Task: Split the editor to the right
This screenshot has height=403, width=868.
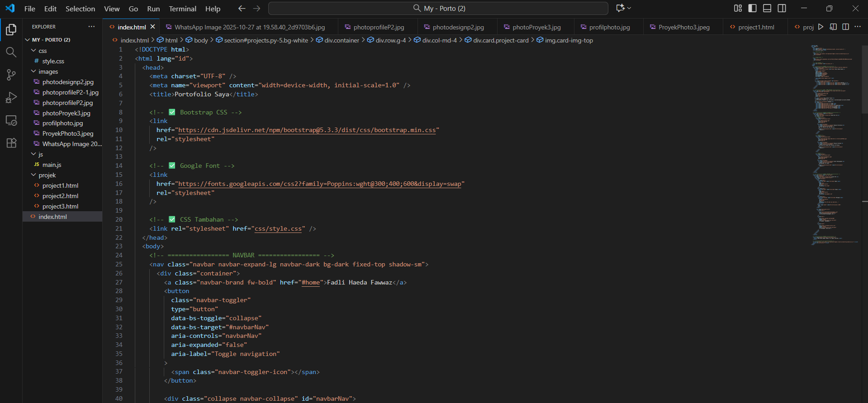Action: [845, 27]
